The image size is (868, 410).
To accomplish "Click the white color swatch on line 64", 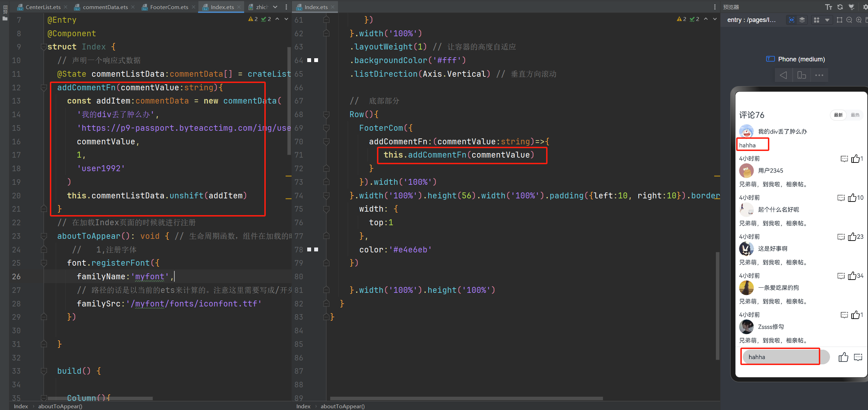I will (x=309, y=60).
